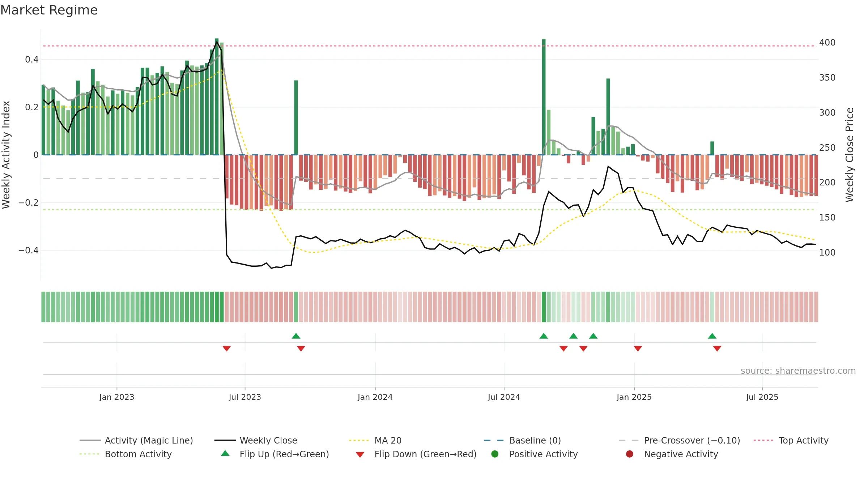Click the Jan 2025 x-axis label

click(x=634, y=397)
